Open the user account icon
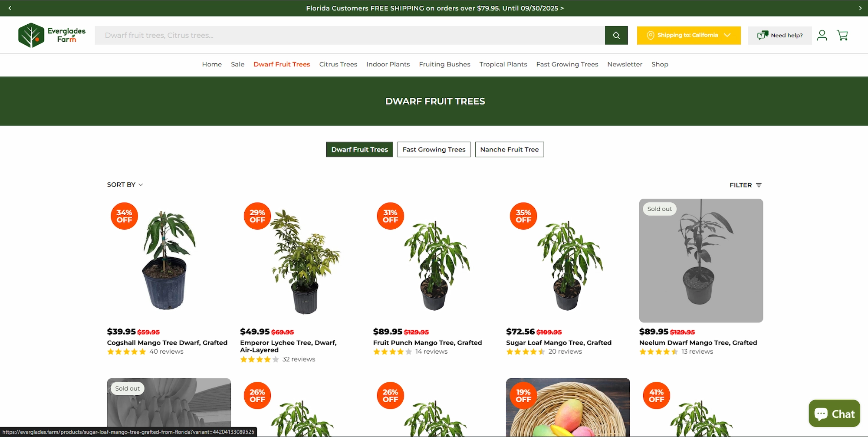Screen dimensions: 868x437 pos(822,35)
